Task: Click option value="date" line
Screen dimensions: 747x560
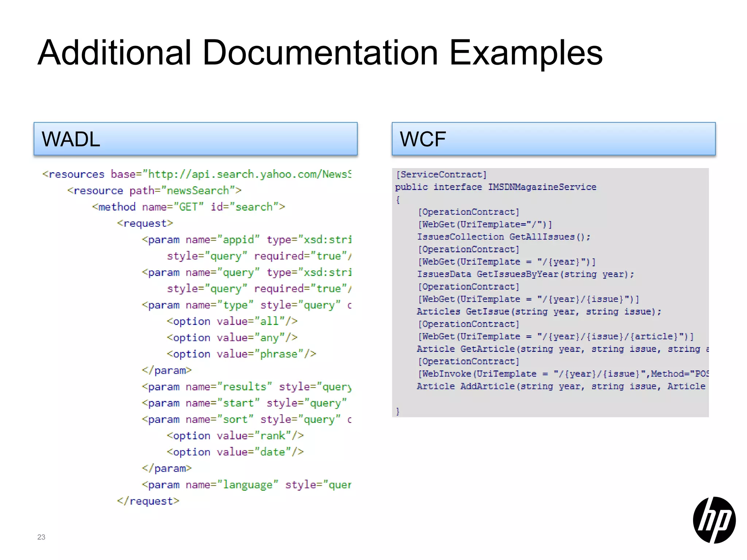Action: (x=235, y=452)
